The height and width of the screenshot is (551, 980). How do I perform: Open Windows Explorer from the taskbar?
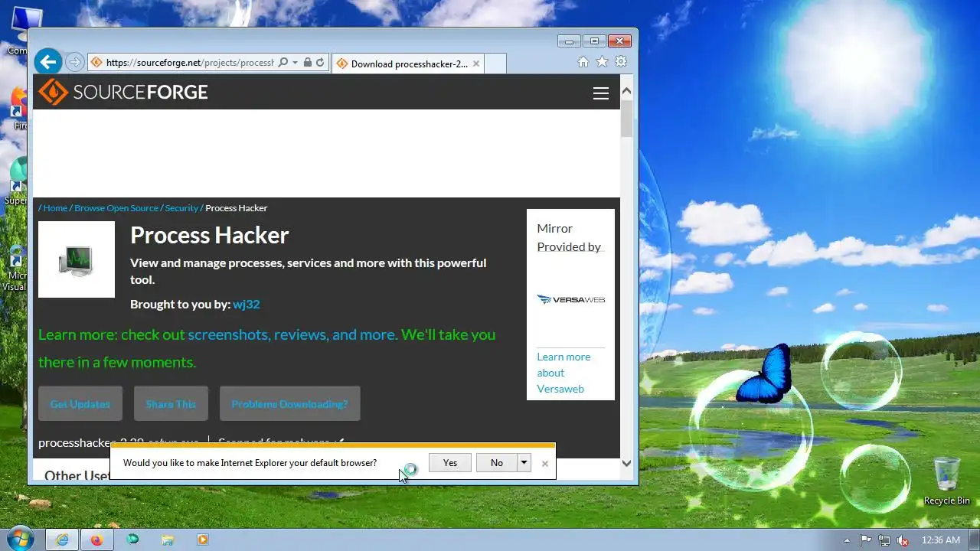[168, 540]
